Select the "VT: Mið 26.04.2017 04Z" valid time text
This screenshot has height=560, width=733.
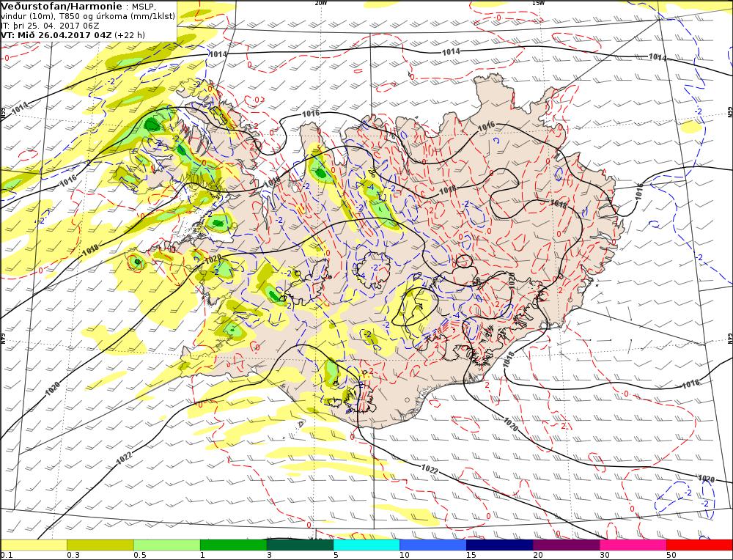(x=56, y=35)
